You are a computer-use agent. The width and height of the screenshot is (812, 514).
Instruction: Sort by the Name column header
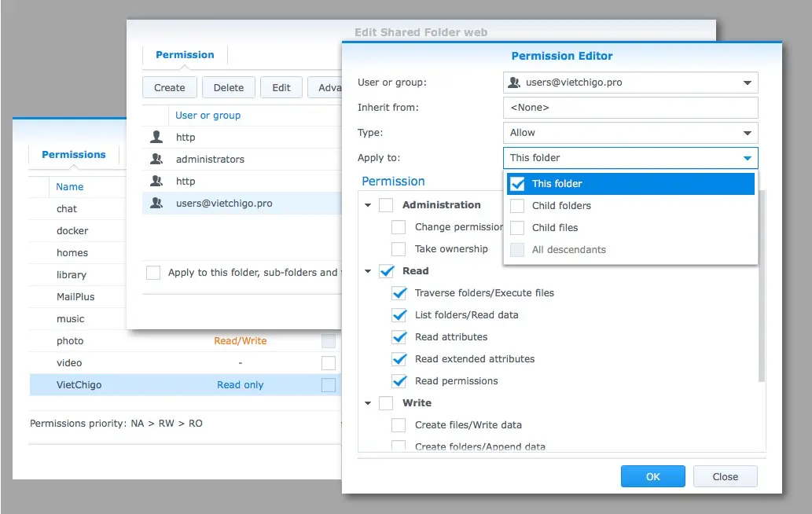click(x=69, y=187)
